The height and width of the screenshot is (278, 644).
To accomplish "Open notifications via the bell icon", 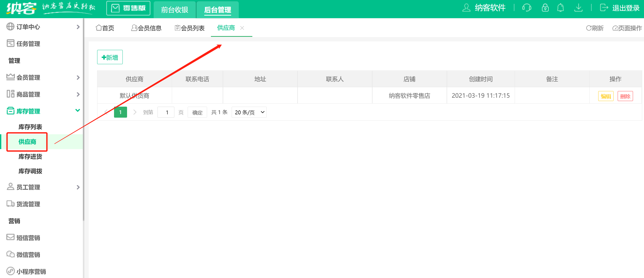I will tap(560, 8).
